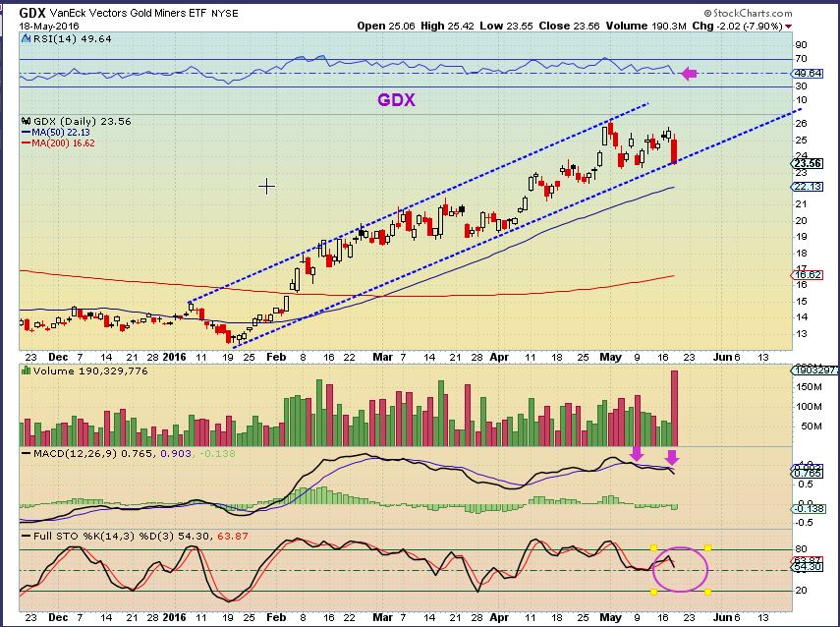Click the last red candlestick at 23.56

[x=674, y=151]
